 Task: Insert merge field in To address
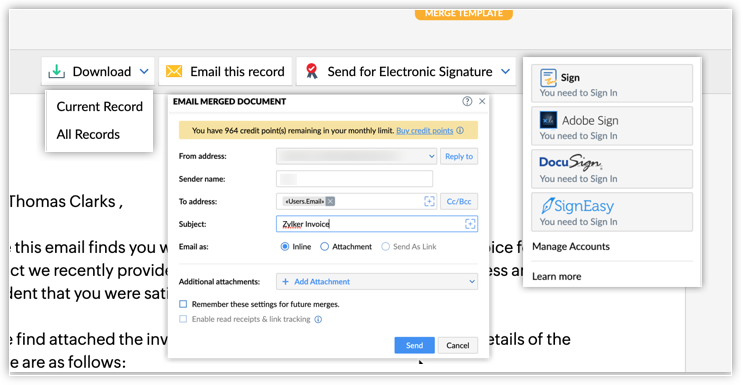point(429,201)
